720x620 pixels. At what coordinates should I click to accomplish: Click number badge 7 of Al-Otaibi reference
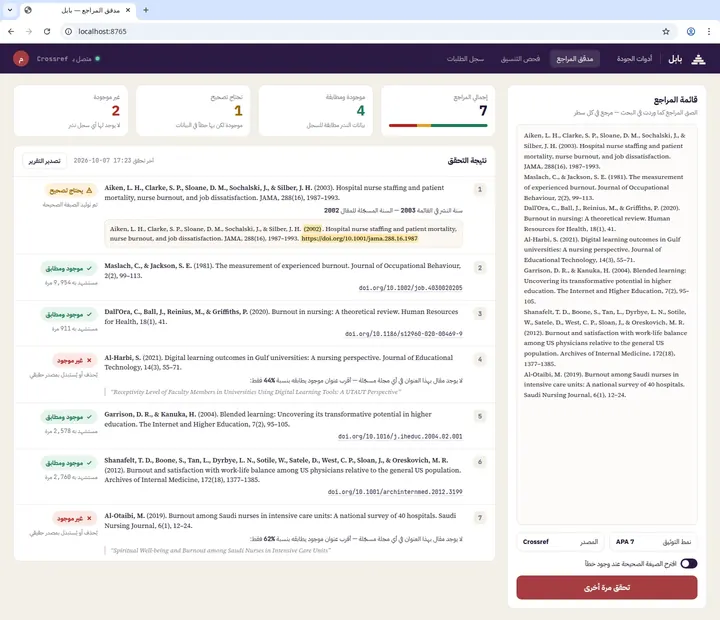click(x=479, y=518)
